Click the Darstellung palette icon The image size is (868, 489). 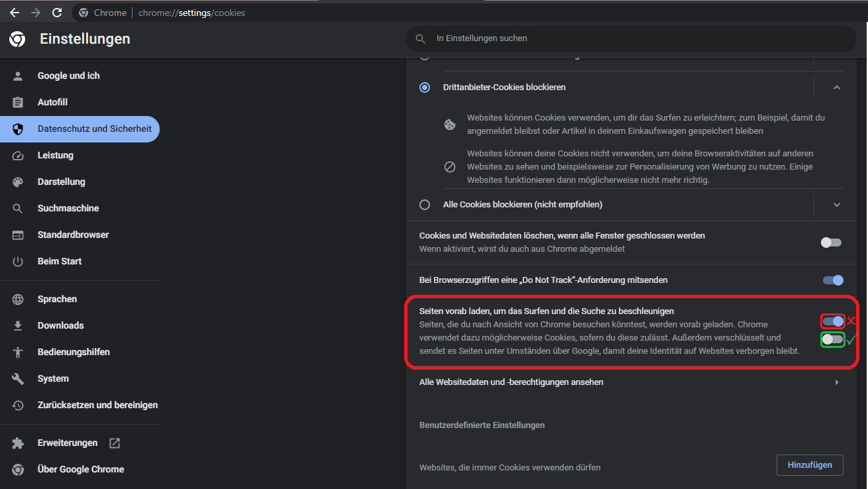tap(18, 182)
